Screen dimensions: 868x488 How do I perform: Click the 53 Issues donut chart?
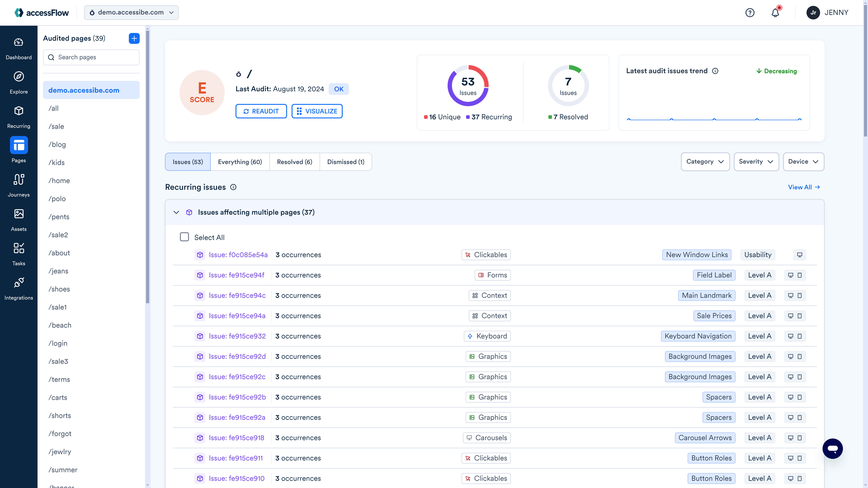(468, 86)
